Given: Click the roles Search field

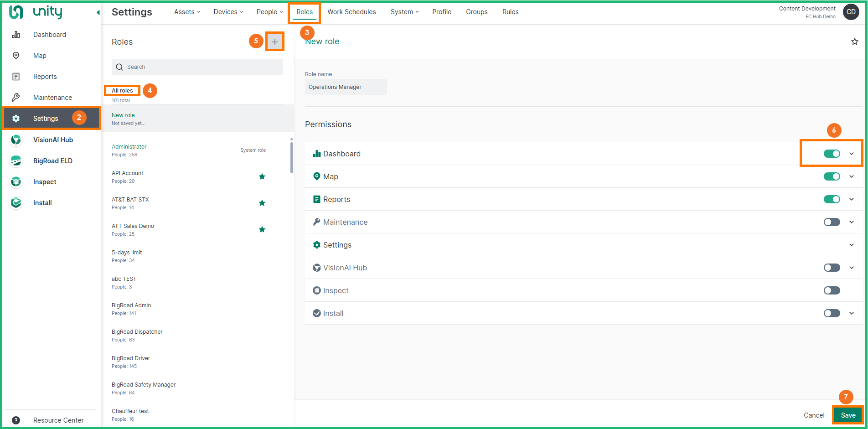Looking at the screenshot, I should click(197, 67).
